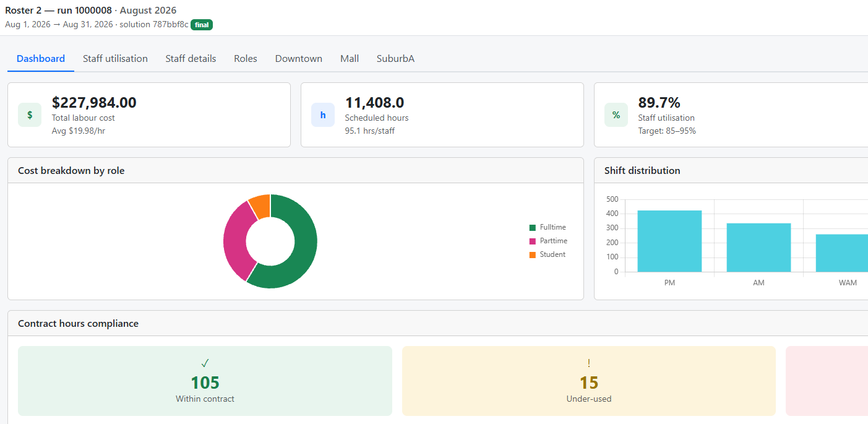The width and height of the screenshot is (868, 424).
Task: Click the checkmark icon above 105
Action: tap(205, 363)
